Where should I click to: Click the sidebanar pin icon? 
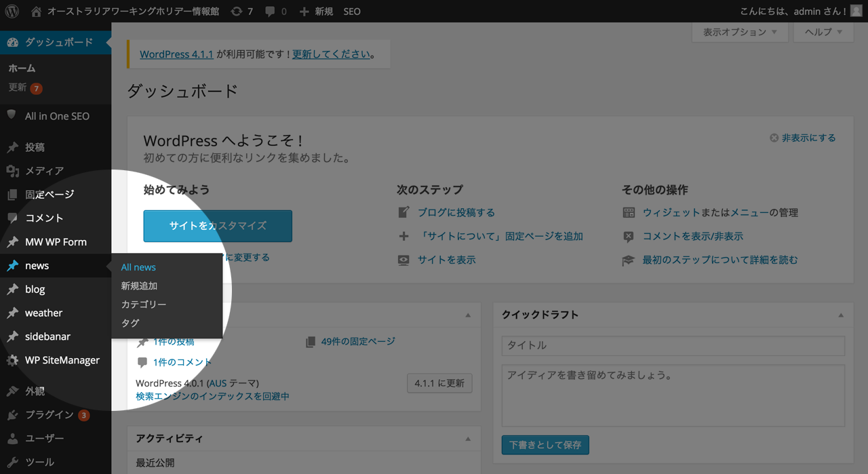[12, 336]
